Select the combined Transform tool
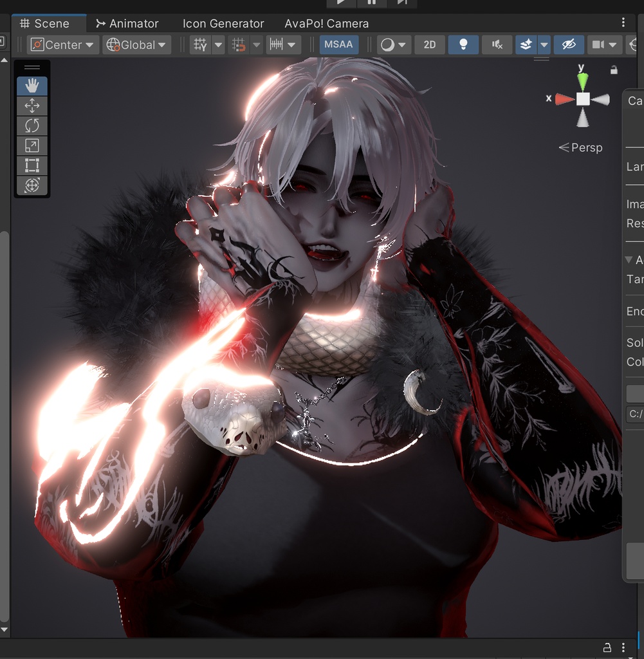 tap(32, 185)
